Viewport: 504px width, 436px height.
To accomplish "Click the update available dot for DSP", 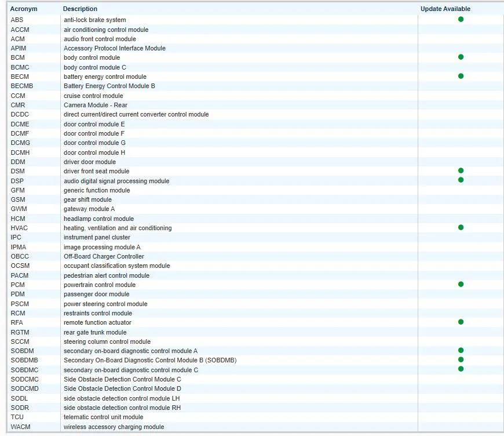I will click(461, 180).
